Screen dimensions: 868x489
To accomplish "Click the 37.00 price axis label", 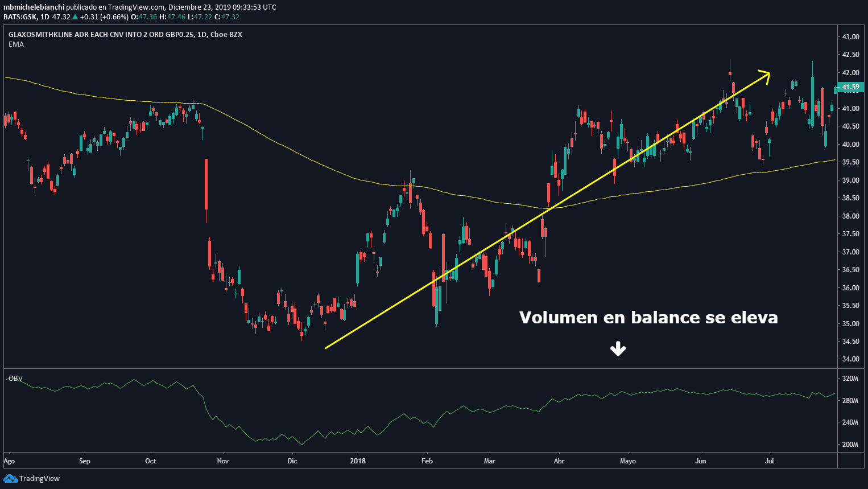I will pos(851,252).
